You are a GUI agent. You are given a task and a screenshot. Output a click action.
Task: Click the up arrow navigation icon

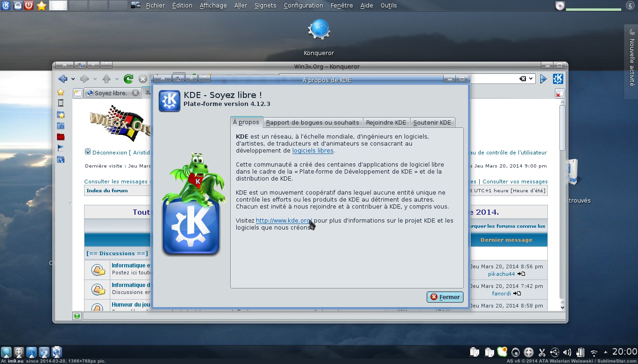(x=106, y=79)
